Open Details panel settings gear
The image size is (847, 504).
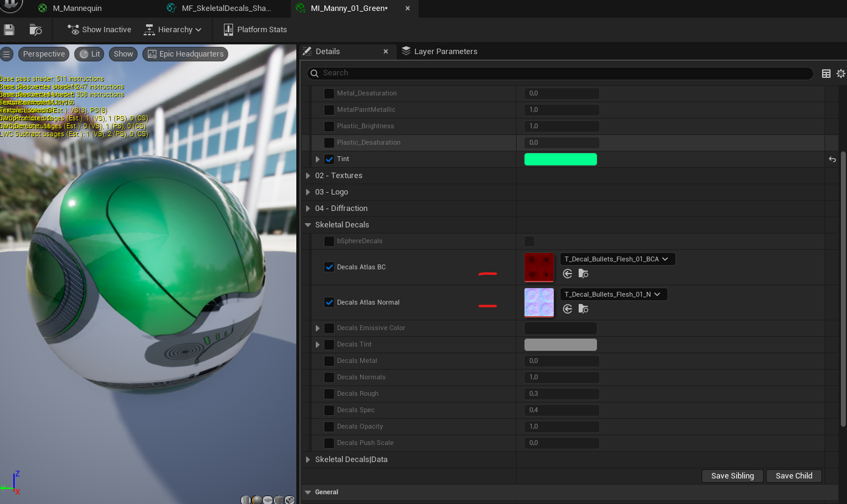tap(841, 74)
